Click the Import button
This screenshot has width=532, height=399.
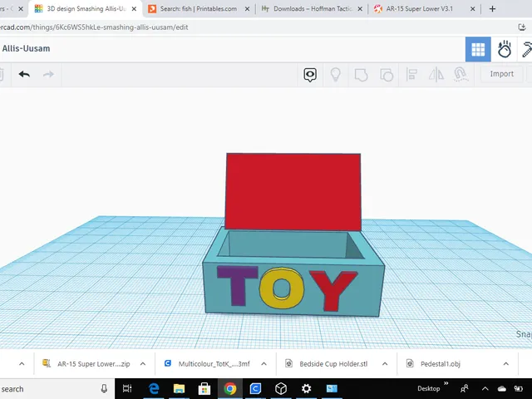(502, 74)
